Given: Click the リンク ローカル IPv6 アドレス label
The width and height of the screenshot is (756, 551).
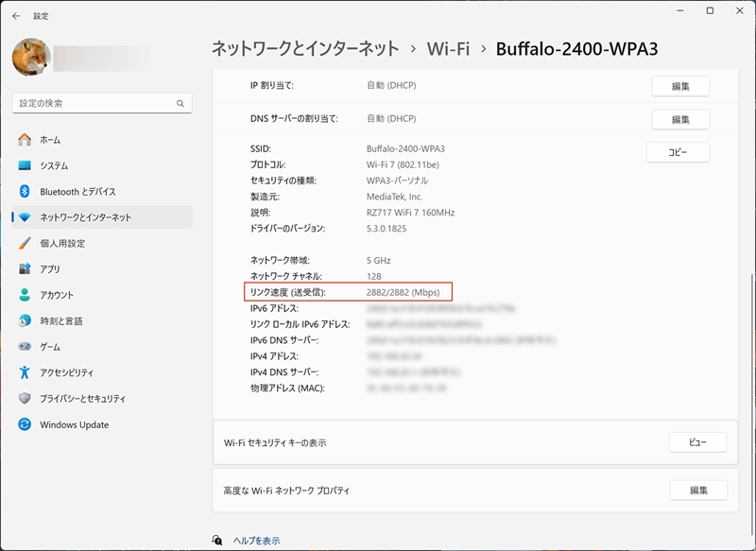Looking at the screenshot, I should (300, 324).
